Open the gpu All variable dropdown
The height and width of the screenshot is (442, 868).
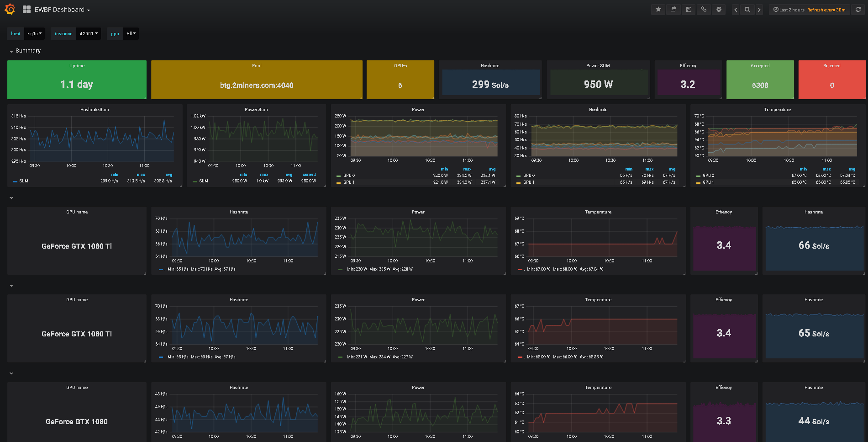point(131,33)
